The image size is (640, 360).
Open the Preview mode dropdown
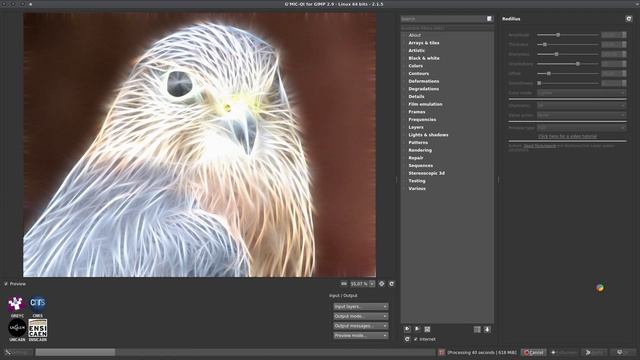[x=360, y=336]
